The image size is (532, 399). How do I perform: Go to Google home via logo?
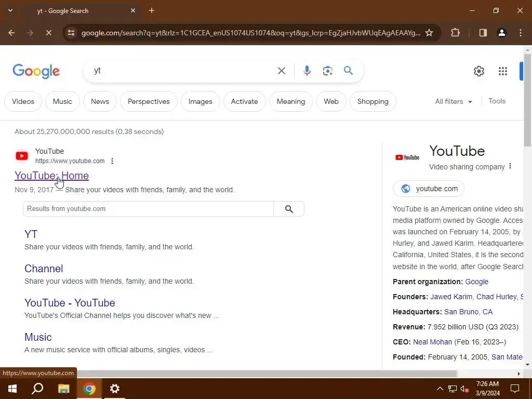36,71
